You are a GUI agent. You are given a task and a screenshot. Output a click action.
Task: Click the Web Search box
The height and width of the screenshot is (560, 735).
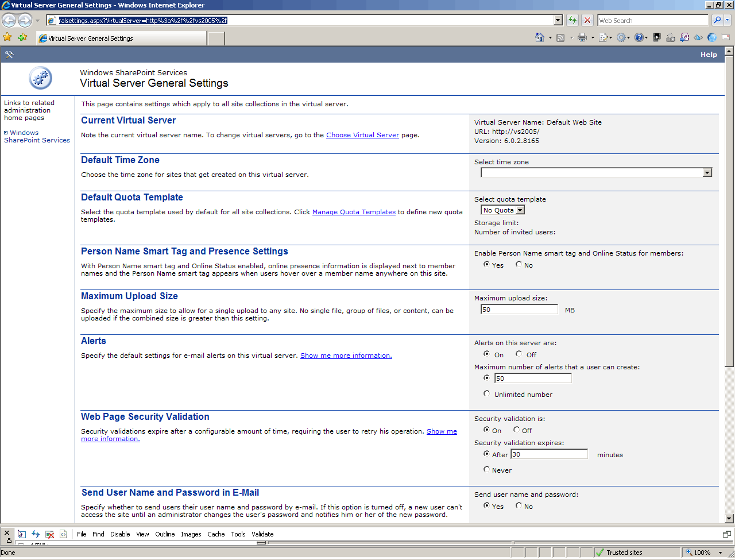[x=653, y=20]
